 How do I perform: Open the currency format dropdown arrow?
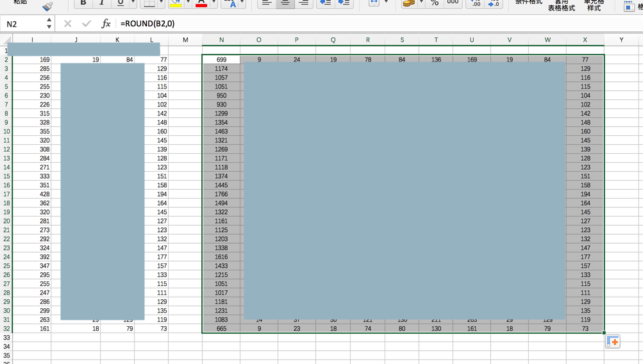click(421, 3)
